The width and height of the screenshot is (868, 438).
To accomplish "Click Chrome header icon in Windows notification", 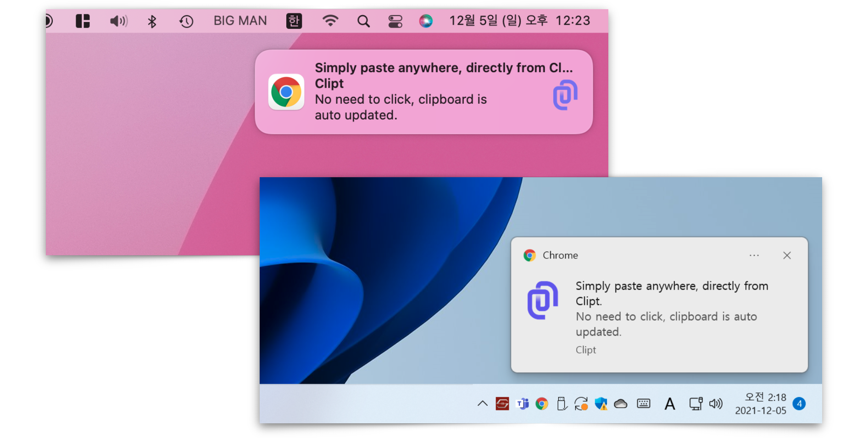I will tap(530, 255).
